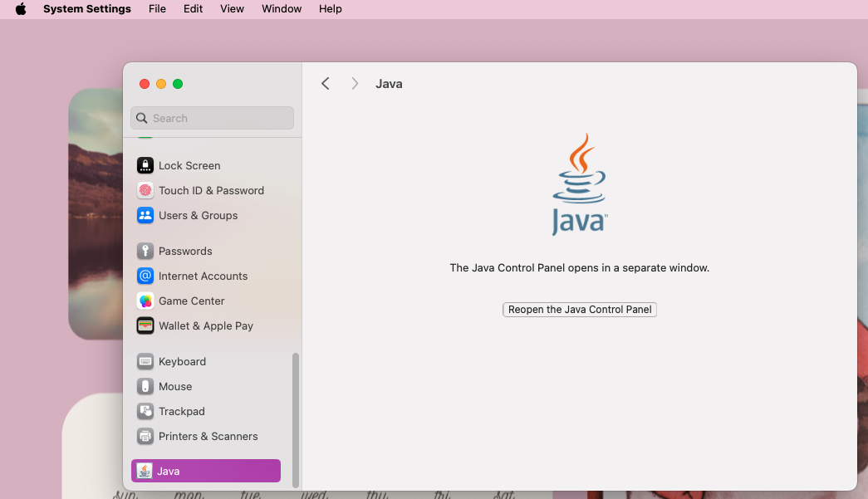
Task: Select Users & Groups label
Action: pos(199,215)
